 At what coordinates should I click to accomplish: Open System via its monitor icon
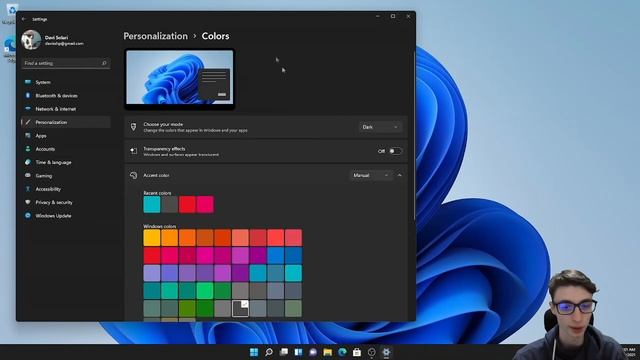[28, 82]
